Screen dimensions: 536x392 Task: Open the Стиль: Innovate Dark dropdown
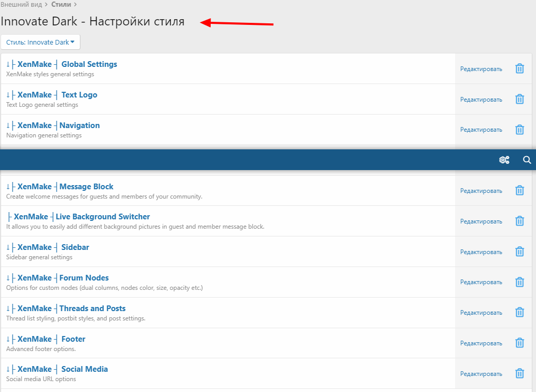click(40, 43)
